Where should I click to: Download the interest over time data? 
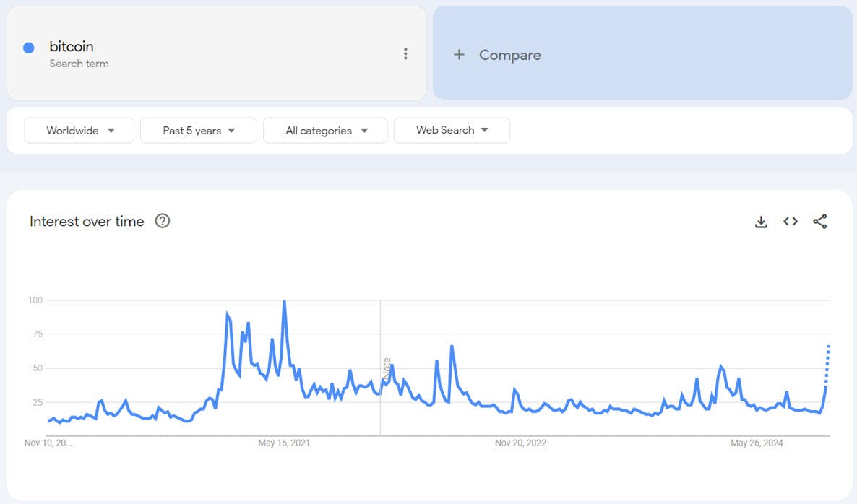click(761, 222)
